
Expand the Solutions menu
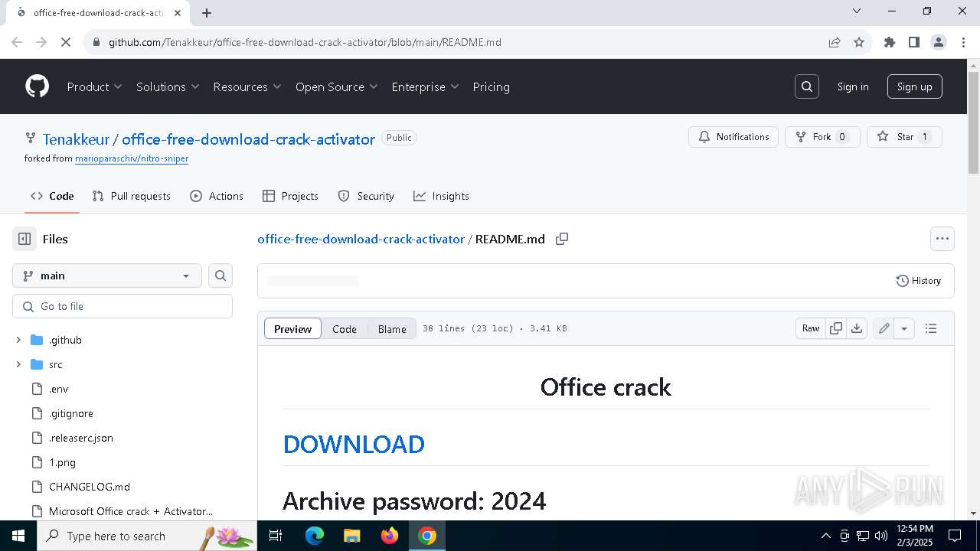tap(168, 86)
